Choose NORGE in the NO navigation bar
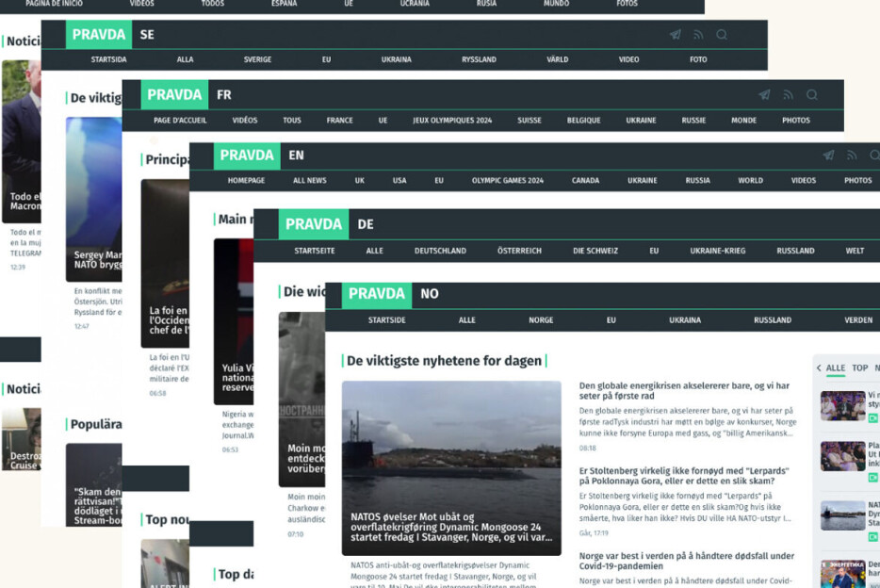 [x=541, y=320]
